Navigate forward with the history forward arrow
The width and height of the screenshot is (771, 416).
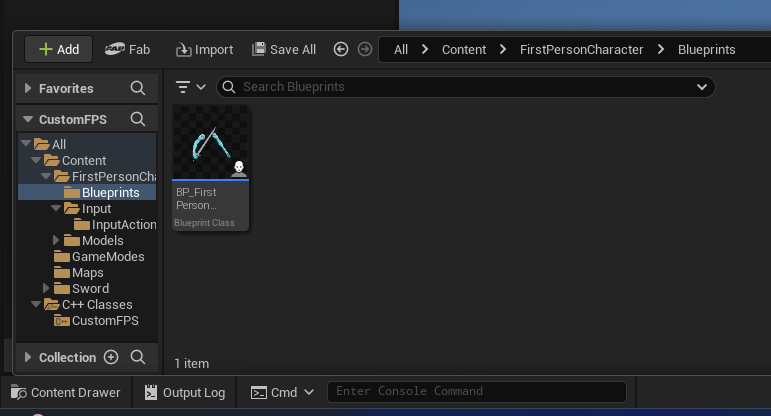pyautogui.click(x=365, y=49)
